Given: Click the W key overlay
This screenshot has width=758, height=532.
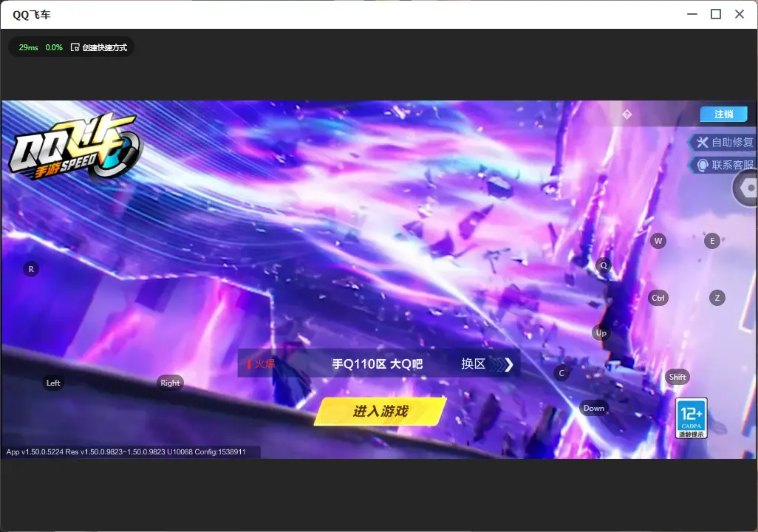Looking at the screenshot, I should point(658,241).
